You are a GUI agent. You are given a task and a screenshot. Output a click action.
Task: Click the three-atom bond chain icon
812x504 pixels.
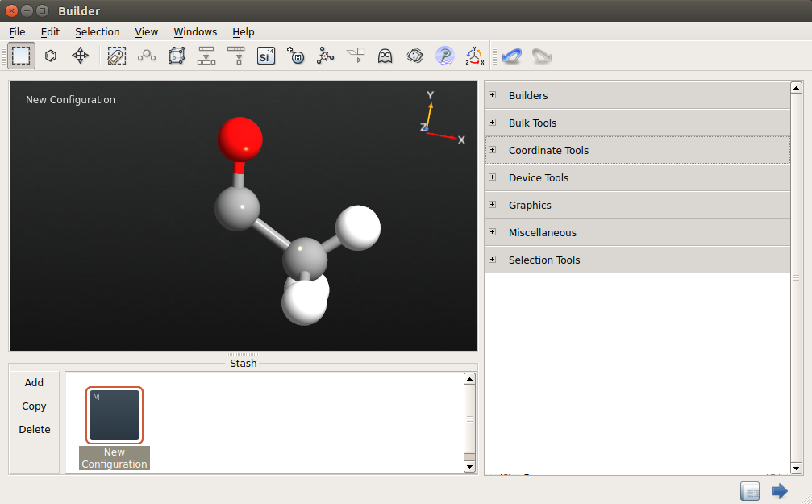[x=147, y=56]
